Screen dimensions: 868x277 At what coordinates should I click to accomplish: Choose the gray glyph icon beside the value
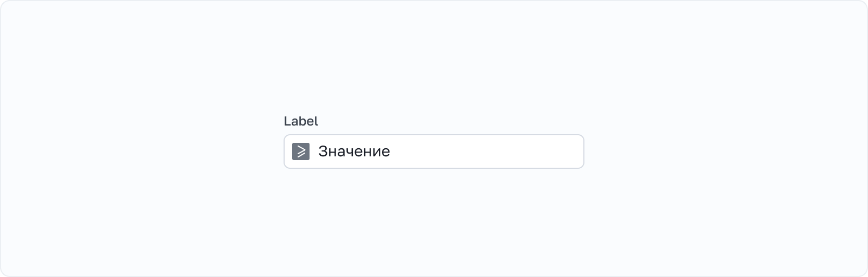pyautogui.click(x=301, y=151)
